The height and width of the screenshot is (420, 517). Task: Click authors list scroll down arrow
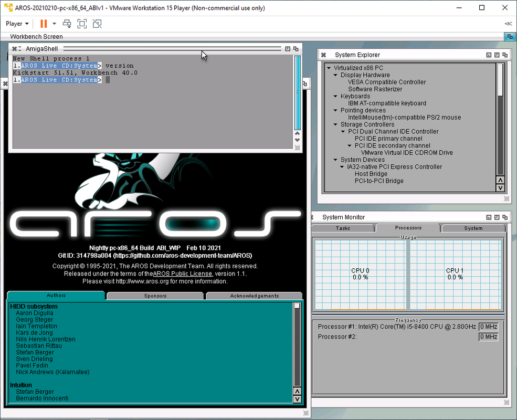[297, 399]
